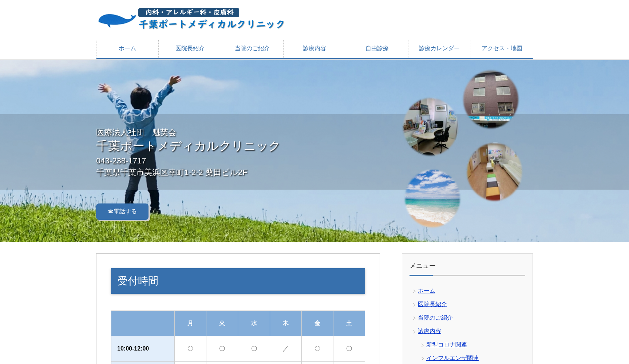Image resolution: width=629 pixels, height=364 pixels.
Task: Open the 診療内容 menu item
Action: 314,48
